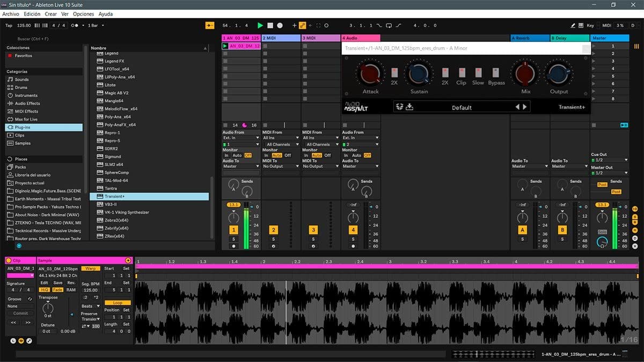Click the Attack knob in Transient+
644x362 pixels.
pos(370,73)
